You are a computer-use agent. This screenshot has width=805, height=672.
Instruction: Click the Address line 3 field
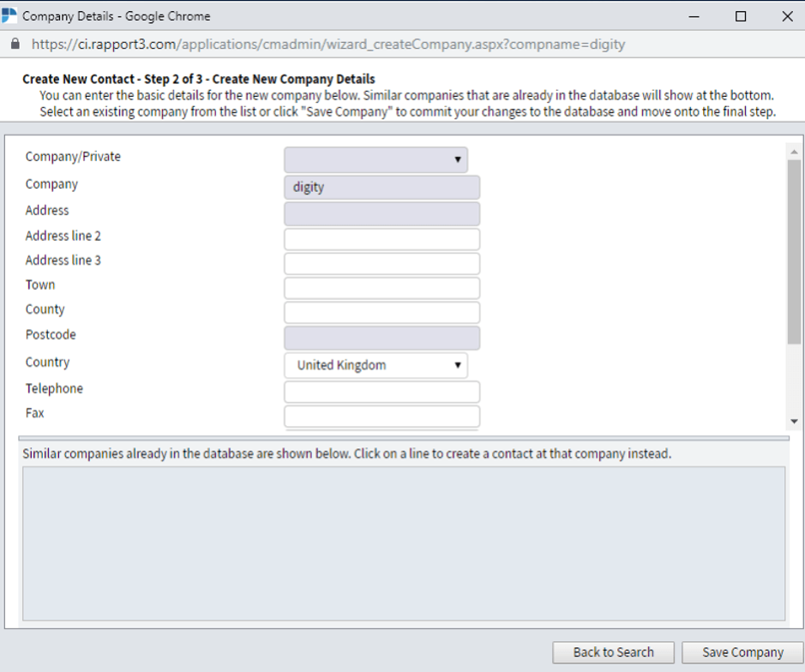[382, 263]
